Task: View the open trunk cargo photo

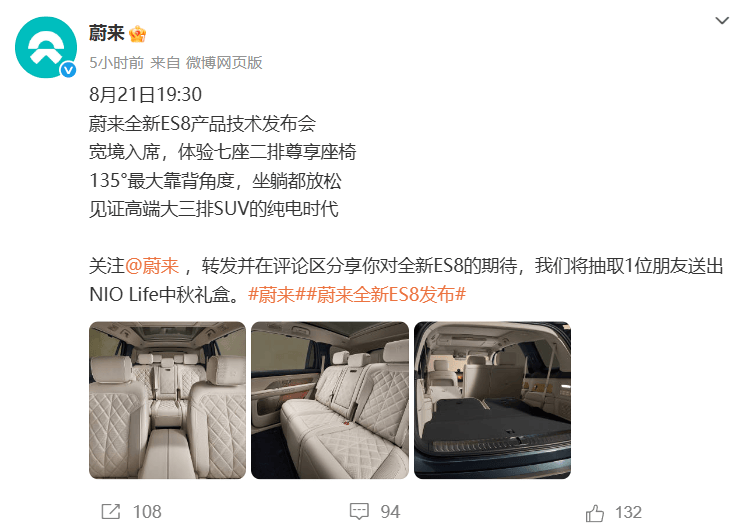Action: pyautogui.click(x=493, y=400)
